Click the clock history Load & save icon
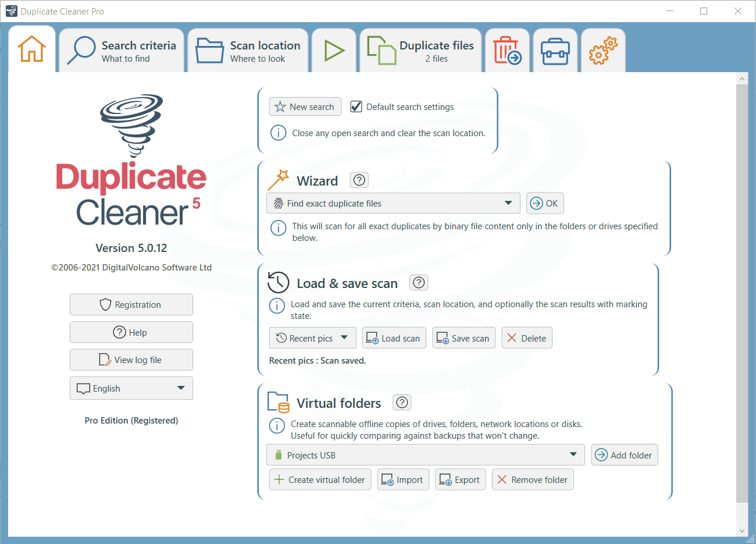The height and width of the screenshot is (544, 756). (x=278, y=282)
